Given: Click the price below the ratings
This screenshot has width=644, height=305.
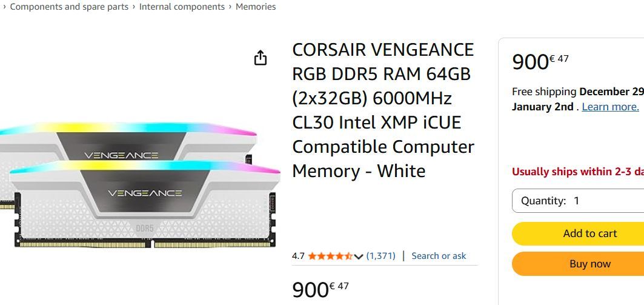Looking at the screenshot, I should 320,289.
